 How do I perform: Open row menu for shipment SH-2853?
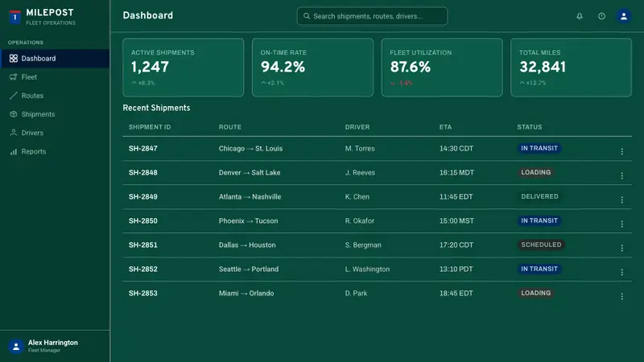click(x=621, y=296)
